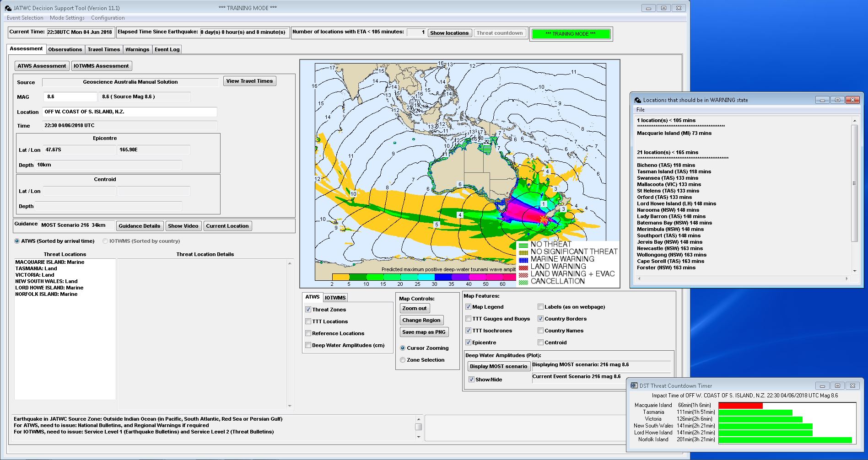Image resolution: width=868 pixels, height=460 pixels.
Task: Enable the Reference Locations checkbox
Action: 308,333
